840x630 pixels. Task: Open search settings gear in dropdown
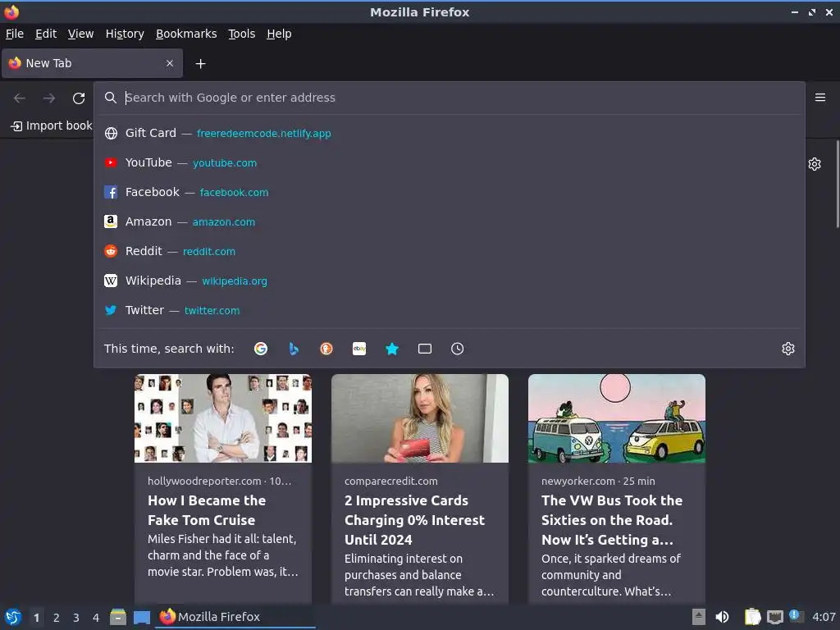click(788, 349)
